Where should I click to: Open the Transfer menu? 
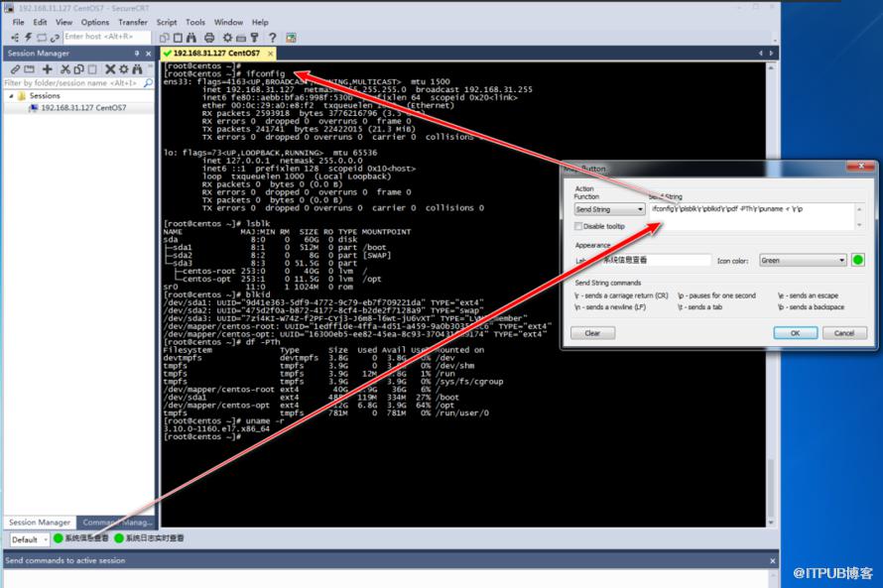coord(132,22)
